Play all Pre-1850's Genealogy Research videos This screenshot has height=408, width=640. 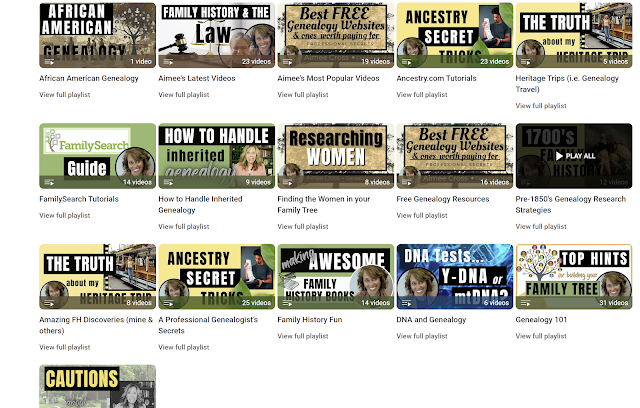pos(574,156)
